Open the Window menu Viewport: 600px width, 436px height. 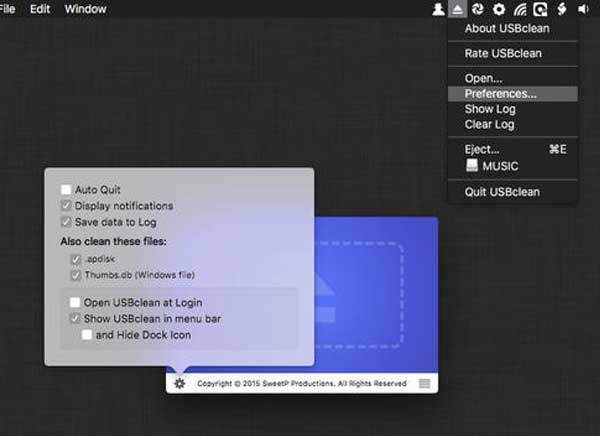pos(85,9)
